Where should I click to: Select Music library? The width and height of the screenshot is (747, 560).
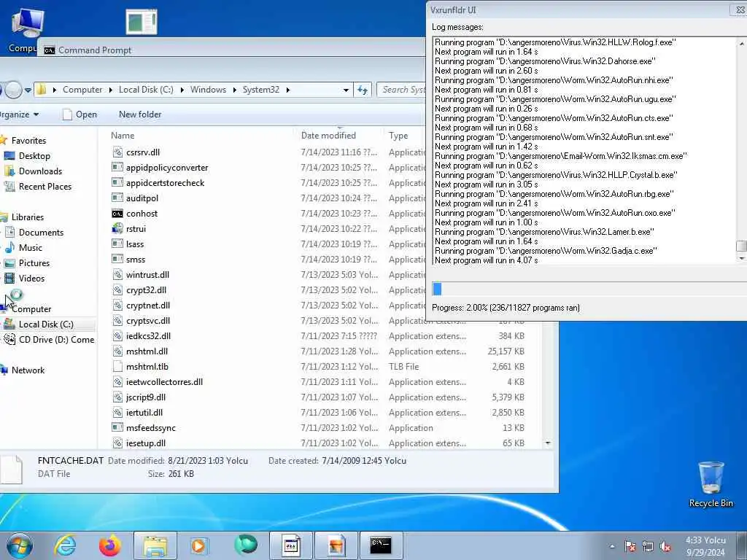click(x=31, y=248)
